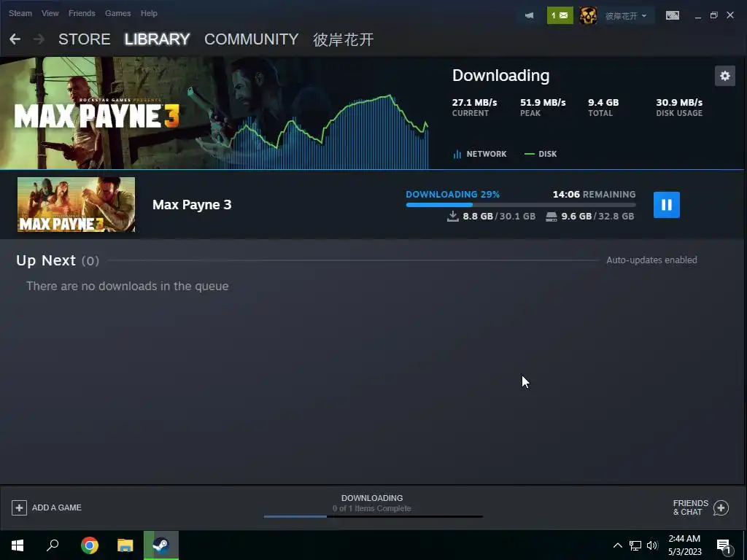Screen dimensions: 747x560
Task: Switch to Big Picture mode icon
Action: [672, 16]
